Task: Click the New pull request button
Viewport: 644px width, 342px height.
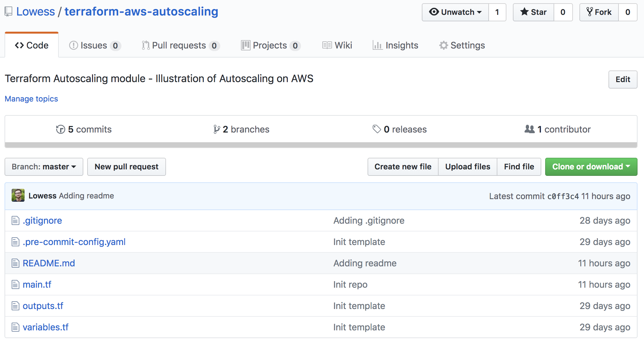Action: (x=127, y=167)
